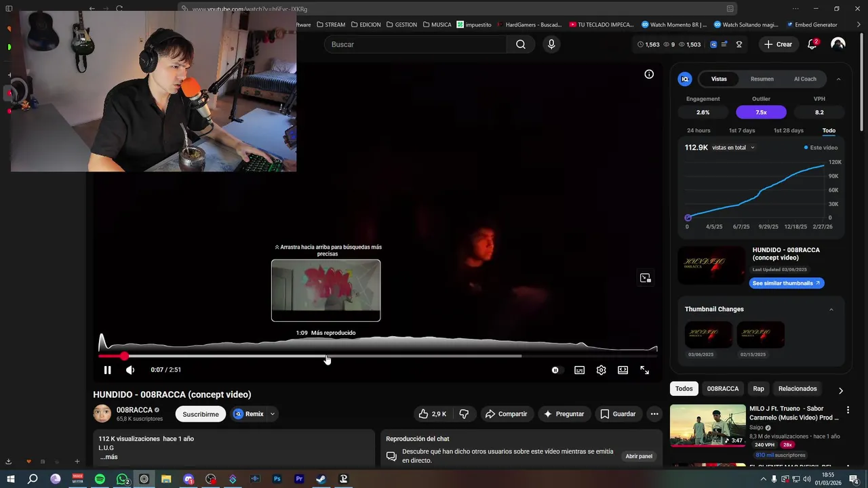Open Spotify from the taskbar

(100, 479)
